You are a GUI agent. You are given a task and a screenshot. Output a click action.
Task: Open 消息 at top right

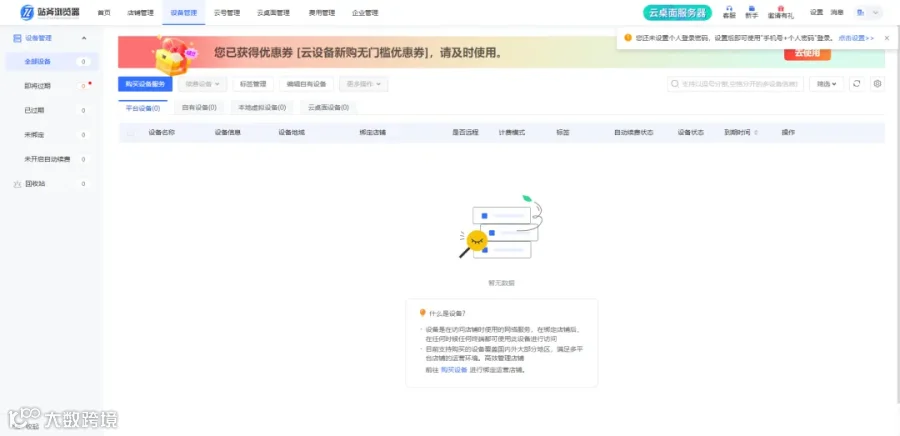click(837, 12)
